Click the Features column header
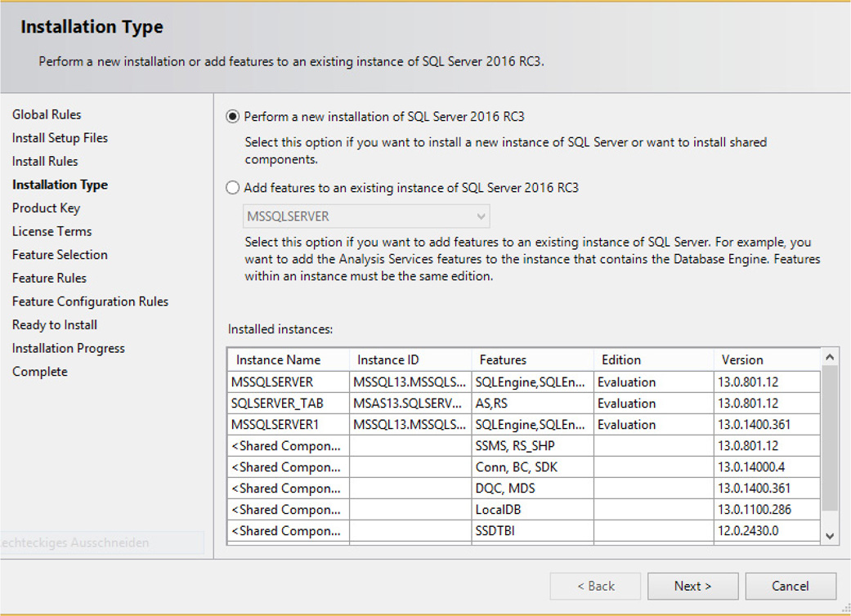The width and height of the screenshot is (851, 616). [x=533, y=360]
